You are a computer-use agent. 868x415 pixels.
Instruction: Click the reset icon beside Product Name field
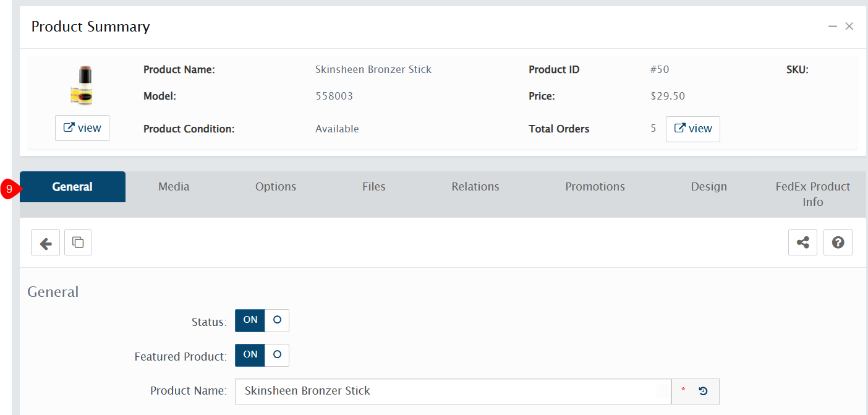[703, 391]
